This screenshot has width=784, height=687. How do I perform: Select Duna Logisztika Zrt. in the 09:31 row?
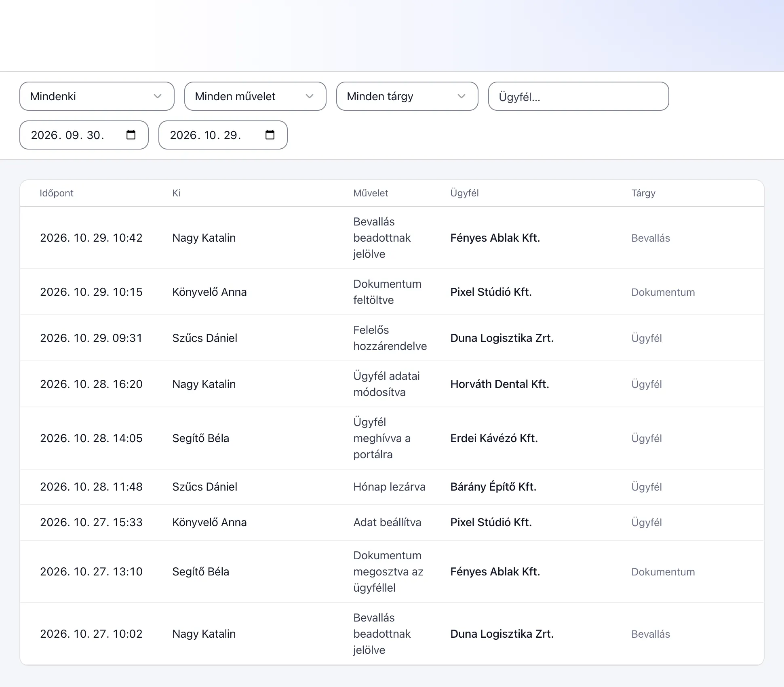click(x=502, y=338)
